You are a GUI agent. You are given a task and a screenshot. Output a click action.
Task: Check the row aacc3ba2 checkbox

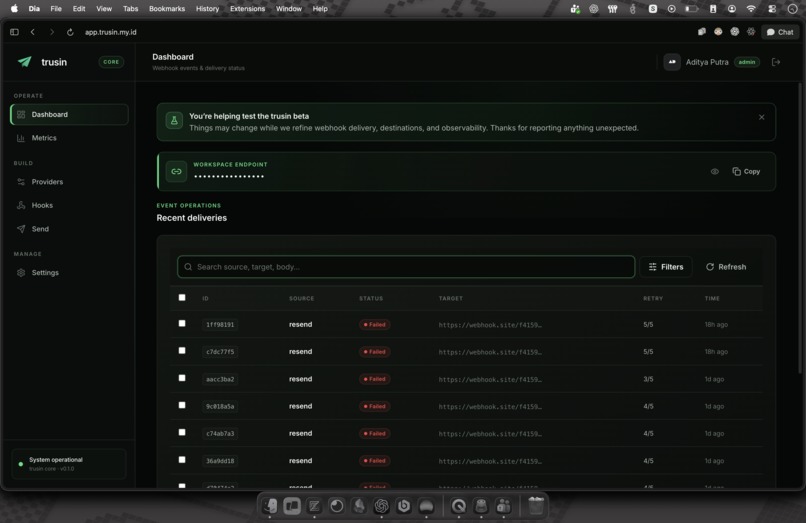point(182,378)
